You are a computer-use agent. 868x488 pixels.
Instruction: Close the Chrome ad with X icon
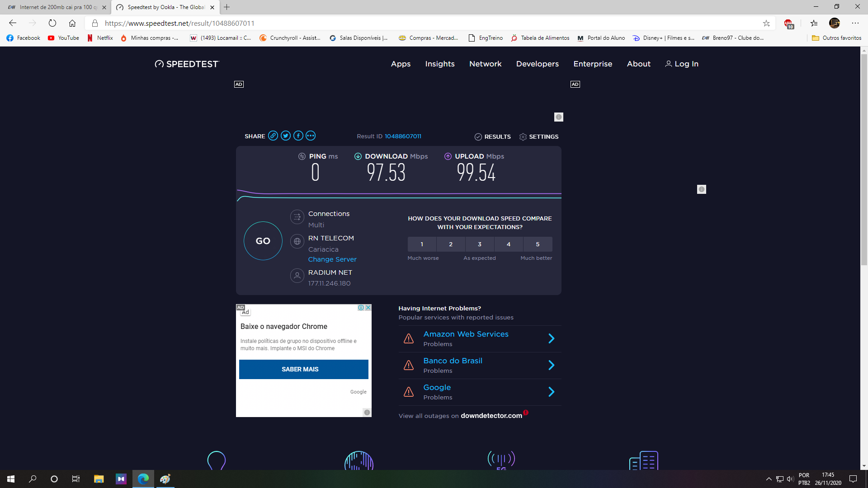[368, 307]
